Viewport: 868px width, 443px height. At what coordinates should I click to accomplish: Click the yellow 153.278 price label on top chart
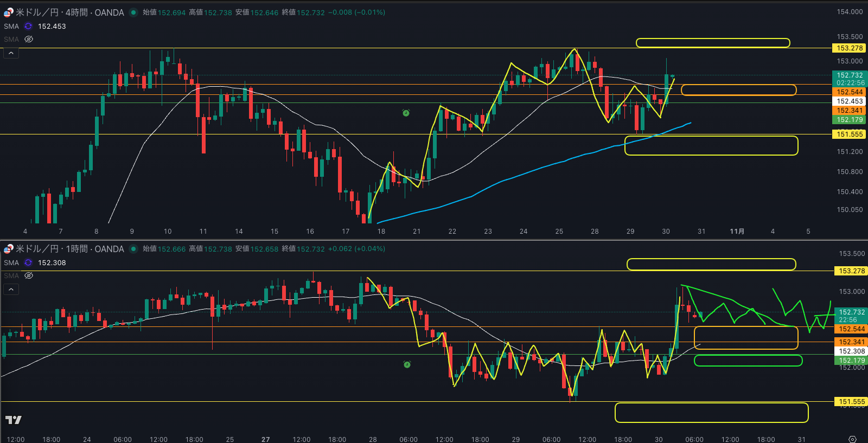849,48
